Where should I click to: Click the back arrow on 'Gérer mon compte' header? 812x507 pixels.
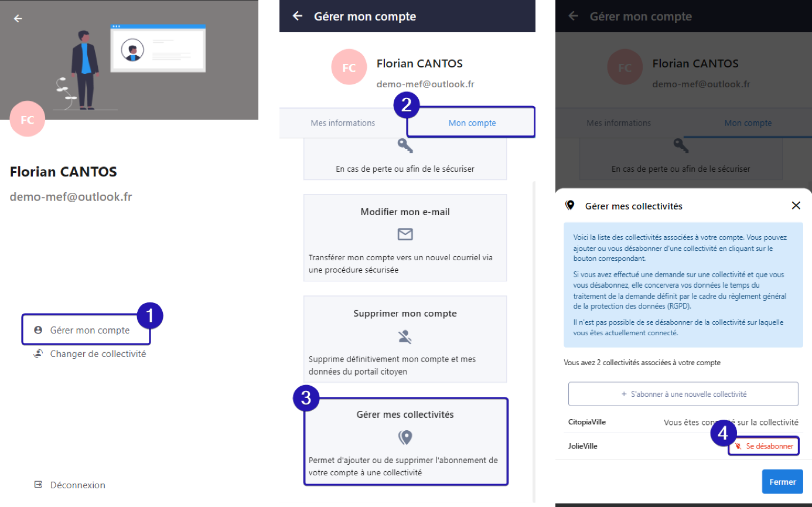298,16
